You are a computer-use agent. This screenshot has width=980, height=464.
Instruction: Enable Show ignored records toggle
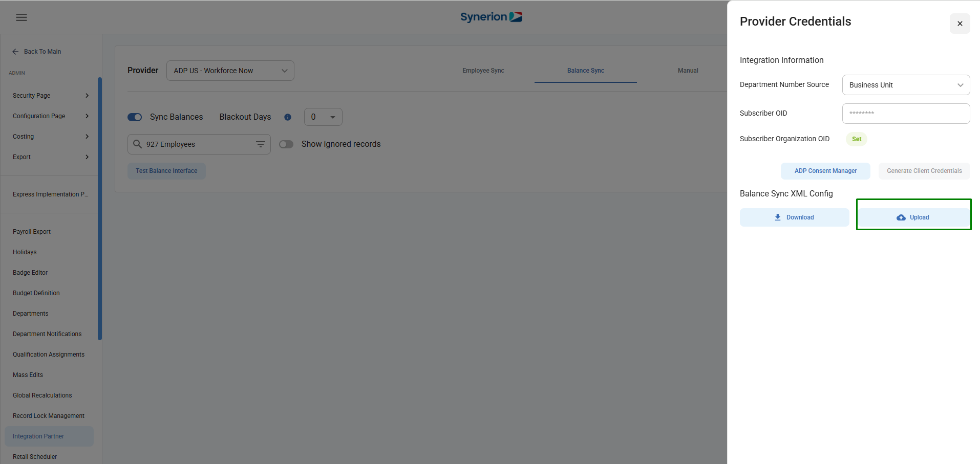pos(286,144)
